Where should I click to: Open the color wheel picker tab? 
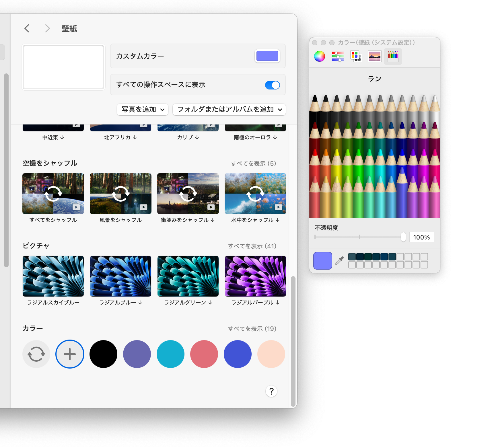click(320, 56)
